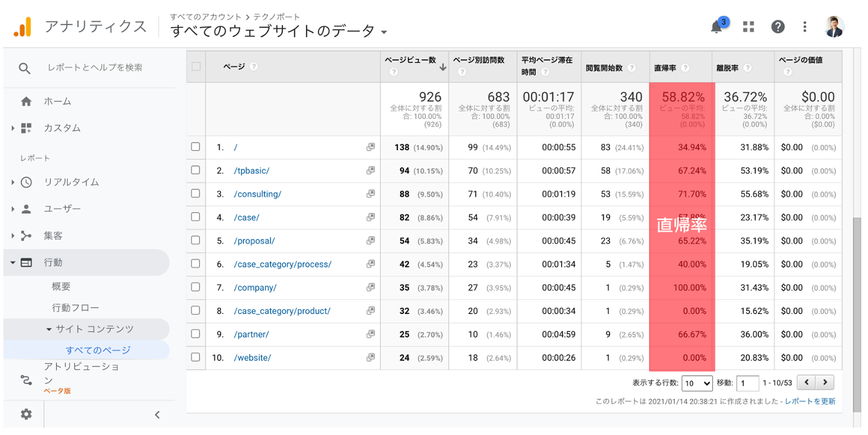Open /tpbasic/ page external link icon

tap(370, 171)
